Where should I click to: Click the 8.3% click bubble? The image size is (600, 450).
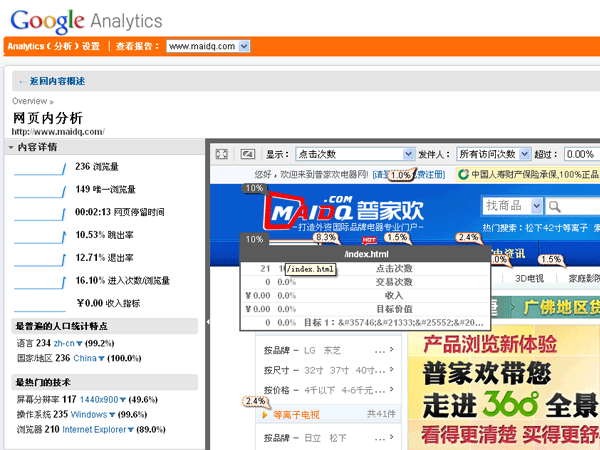[326, 238]
